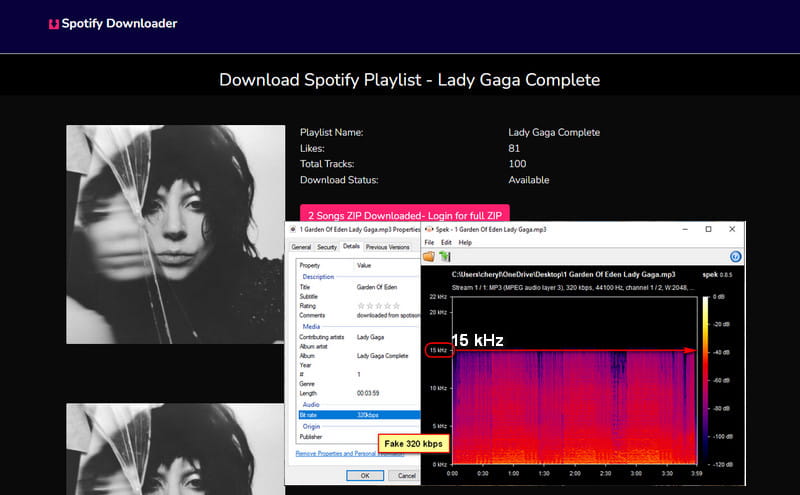Set the third rating star in Properties
The image size is (800, 495).
tap(379, 306)
